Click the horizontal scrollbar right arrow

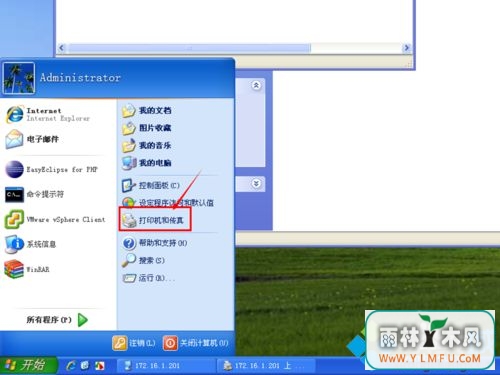[x=406, y=48]
